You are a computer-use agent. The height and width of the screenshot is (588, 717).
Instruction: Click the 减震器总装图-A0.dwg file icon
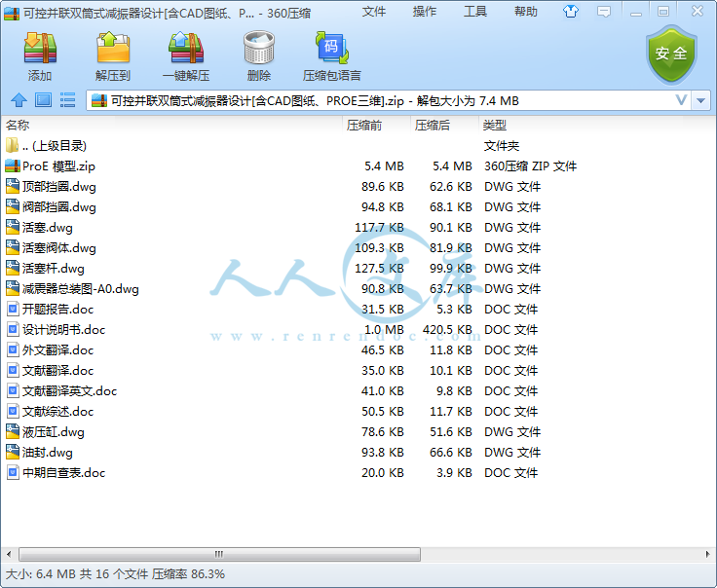pos(13,289)
